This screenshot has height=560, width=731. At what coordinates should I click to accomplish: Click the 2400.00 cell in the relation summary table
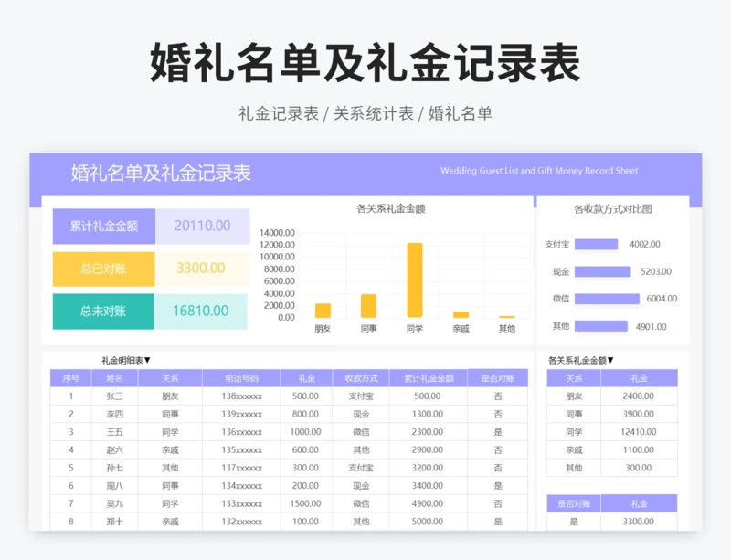639,396
